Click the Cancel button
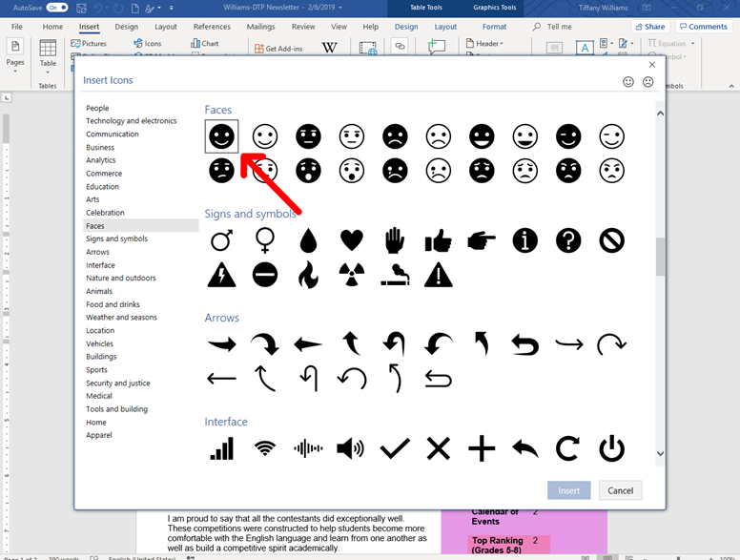 (620, 490)
